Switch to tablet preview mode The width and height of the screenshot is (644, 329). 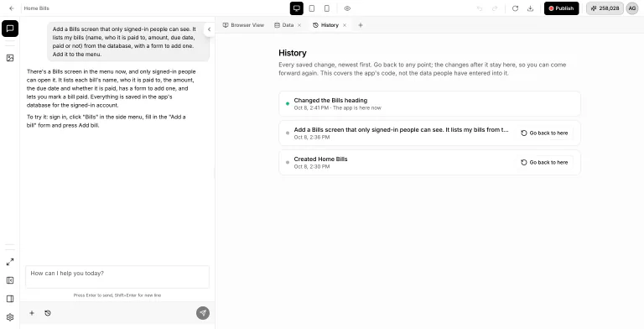point(312,8)
